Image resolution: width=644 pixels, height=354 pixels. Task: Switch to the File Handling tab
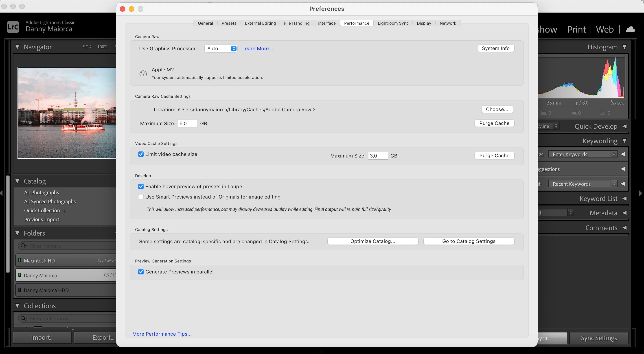tap(296, 23)
